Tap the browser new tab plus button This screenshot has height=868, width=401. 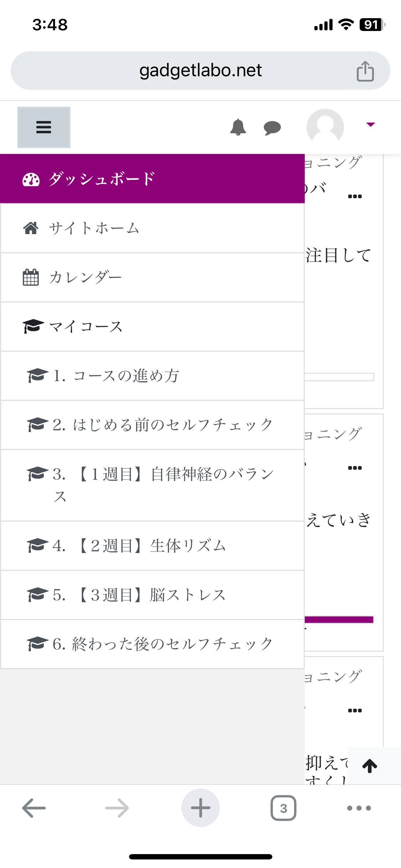coord(201,808)
